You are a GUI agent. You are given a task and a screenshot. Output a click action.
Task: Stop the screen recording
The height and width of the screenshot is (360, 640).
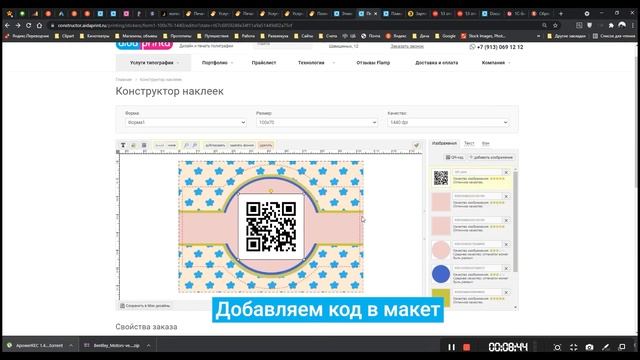pos(467,347)
